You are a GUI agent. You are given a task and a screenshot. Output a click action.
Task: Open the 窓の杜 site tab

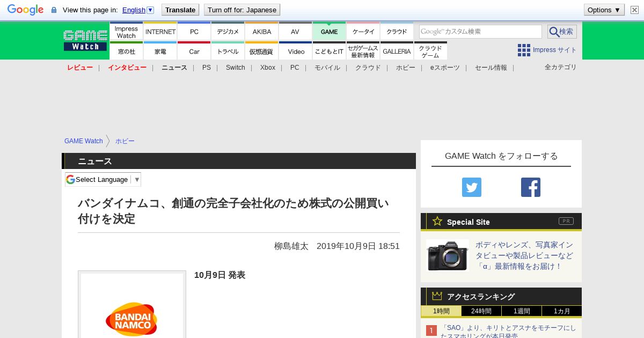click(126, 51)
